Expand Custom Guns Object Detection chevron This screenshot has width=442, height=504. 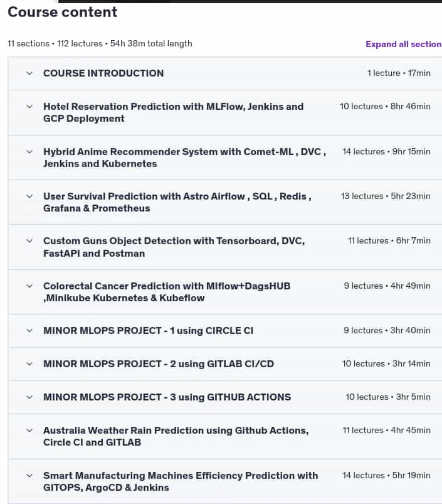coord(29,241)
